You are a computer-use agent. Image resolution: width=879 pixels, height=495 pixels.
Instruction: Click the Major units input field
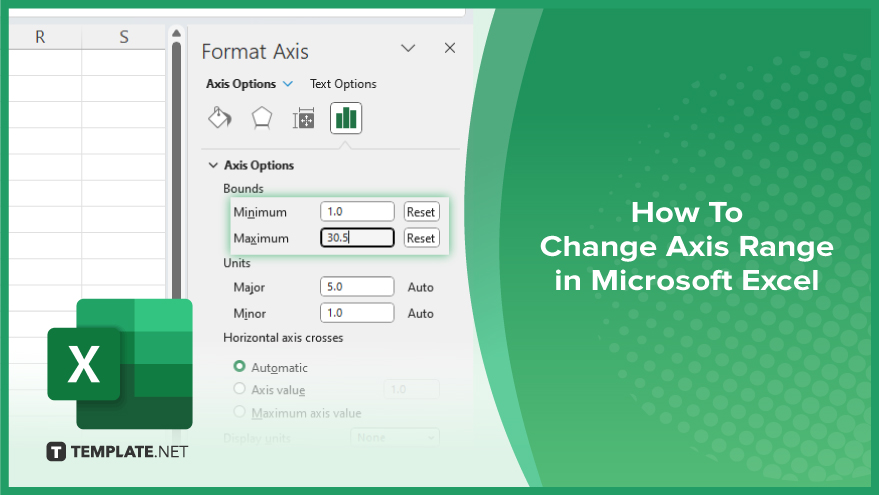coord(357,286)
